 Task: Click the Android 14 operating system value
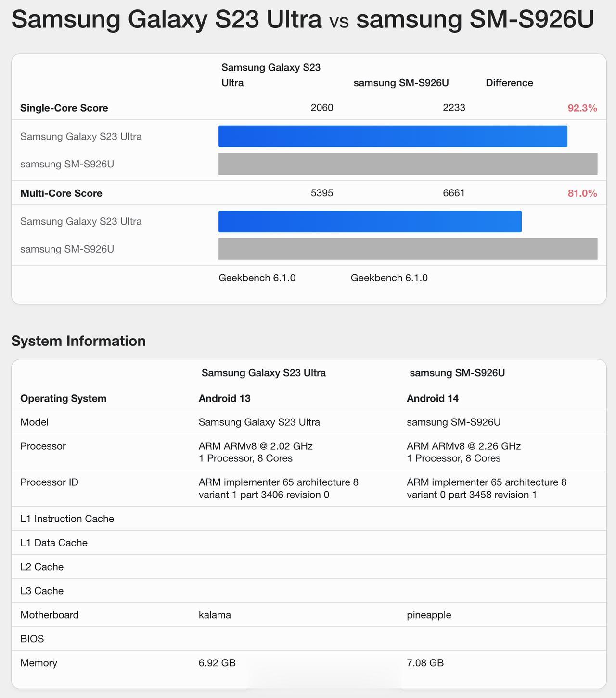(x=433, y=398)
